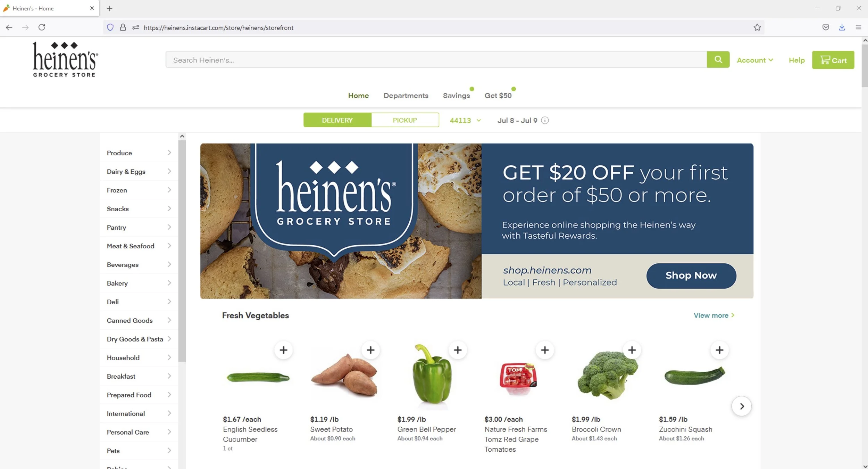868x469 pixels.
Task: Click View more for Fresh Vegetables
Action: pos(714,315)
